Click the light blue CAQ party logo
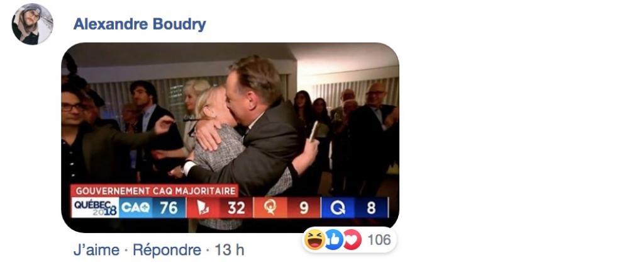Viewport: 644px width, 267px height. [136, 207]
